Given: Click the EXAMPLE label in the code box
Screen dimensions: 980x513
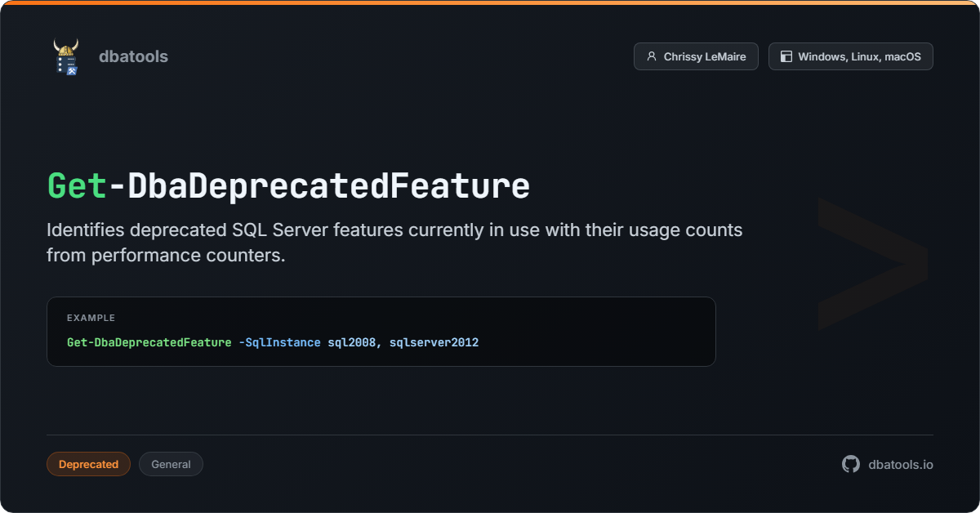Looking at the screenshot, I should (91, 318).
